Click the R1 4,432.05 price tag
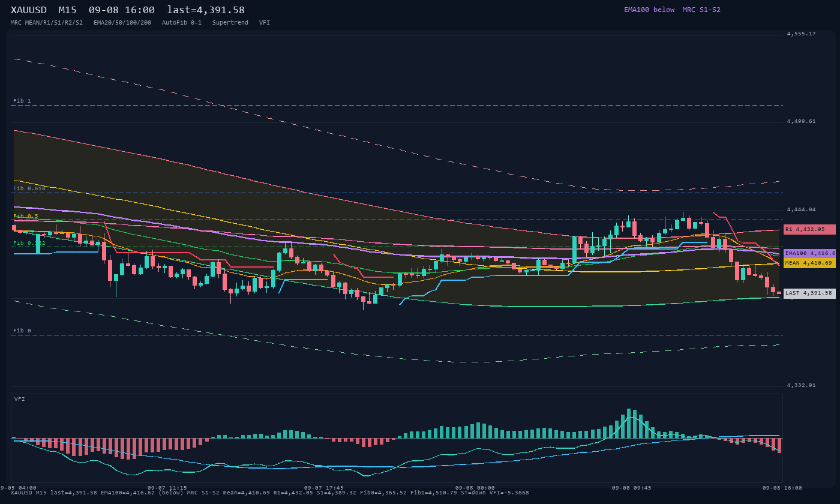Viewport: 840px width, 504px height. (x=809, y=229)
